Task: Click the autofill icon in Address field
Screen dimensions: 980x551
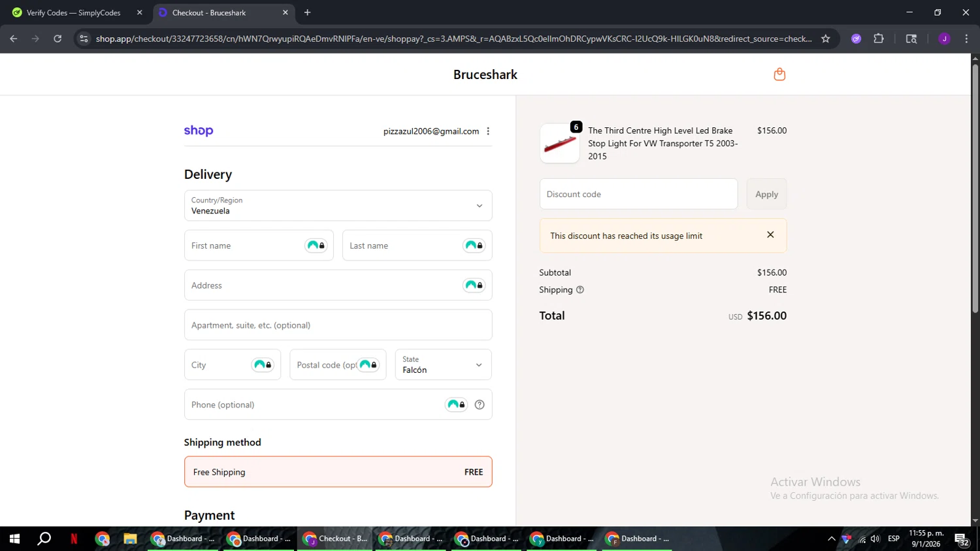Action: click(474, 285)
